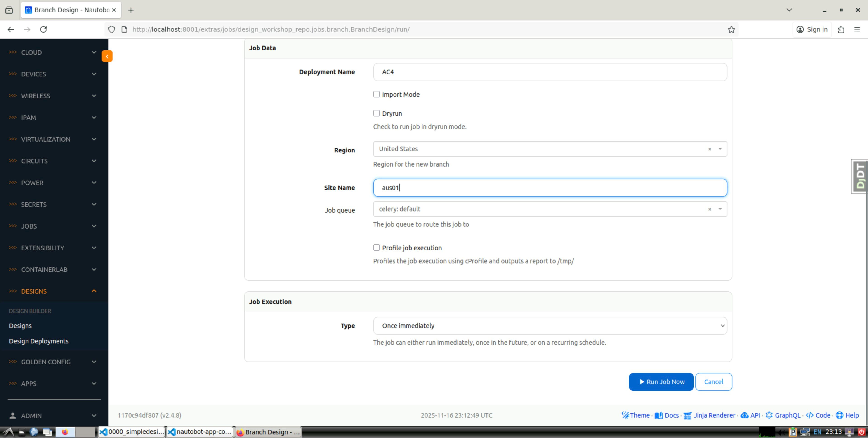Screen dimensions: 868x438
Task: Open Design Deployments in the sidebar
Action: (39, 341)
